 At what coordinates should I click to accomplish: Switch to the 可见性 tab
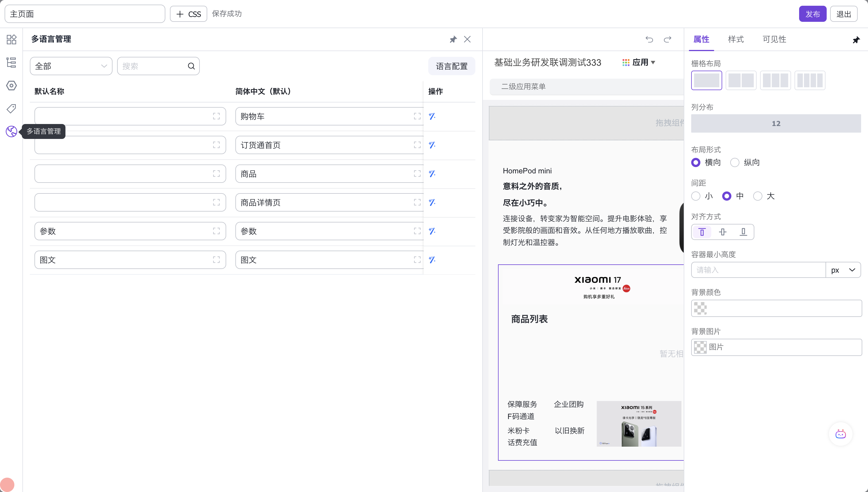pos(774,40)
